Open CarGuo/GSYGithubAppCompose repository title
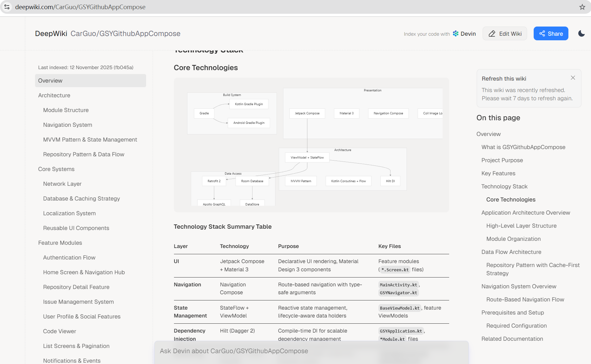This screenshot has height=364, width=591. tap(125, 33)
